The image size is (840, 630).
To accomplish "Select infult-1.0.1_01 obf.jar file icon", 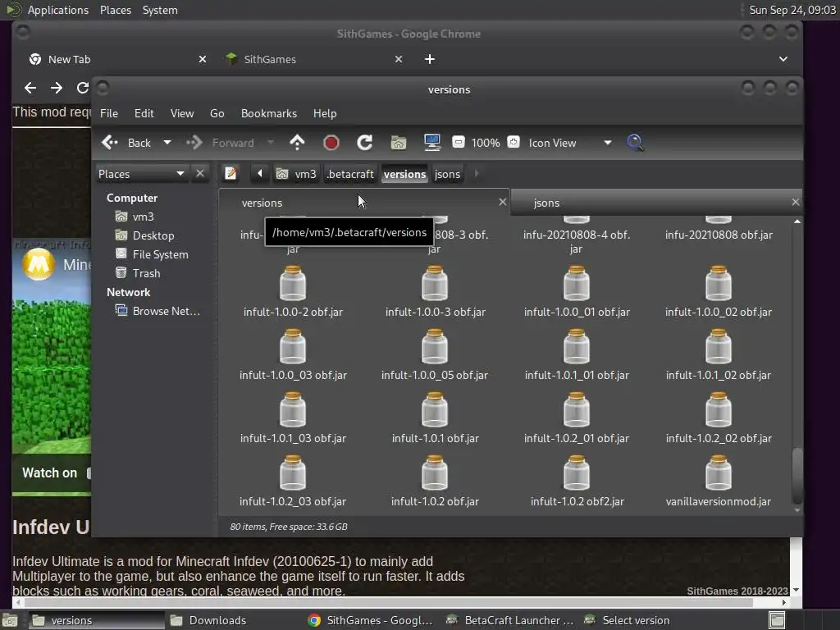I will tap(577, 347).
